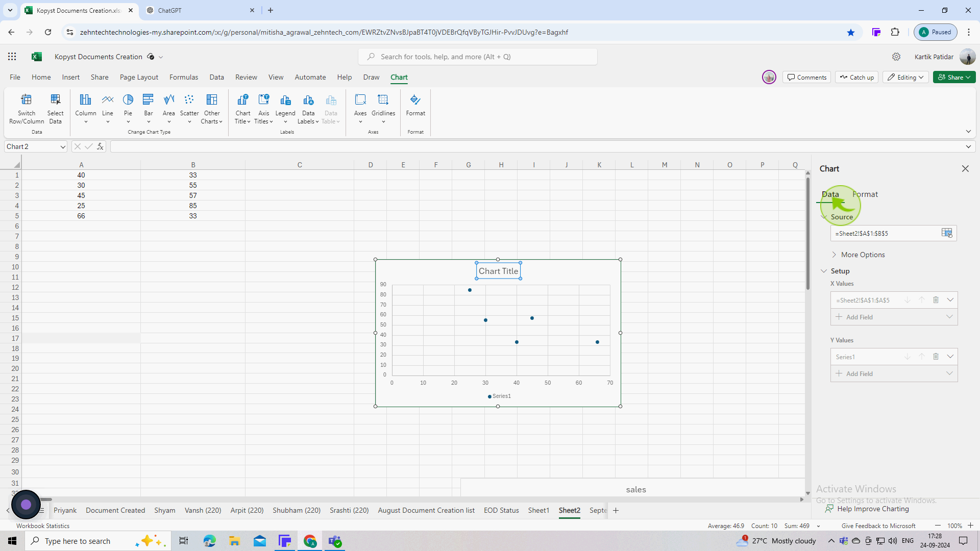
Task: Choose the Area chart type
Action: pyautogui.click(x=169, y=109)
